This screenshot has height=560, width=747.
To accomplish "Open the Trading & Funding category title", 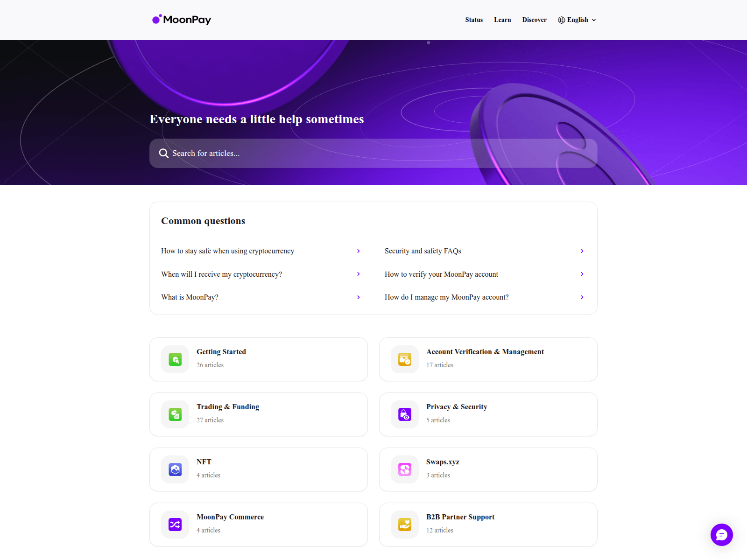I will point(228,407).
